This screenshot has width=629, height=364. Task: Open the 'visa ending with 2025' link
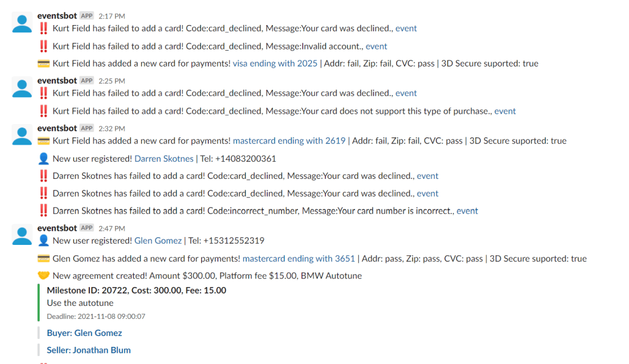(275, 64)
